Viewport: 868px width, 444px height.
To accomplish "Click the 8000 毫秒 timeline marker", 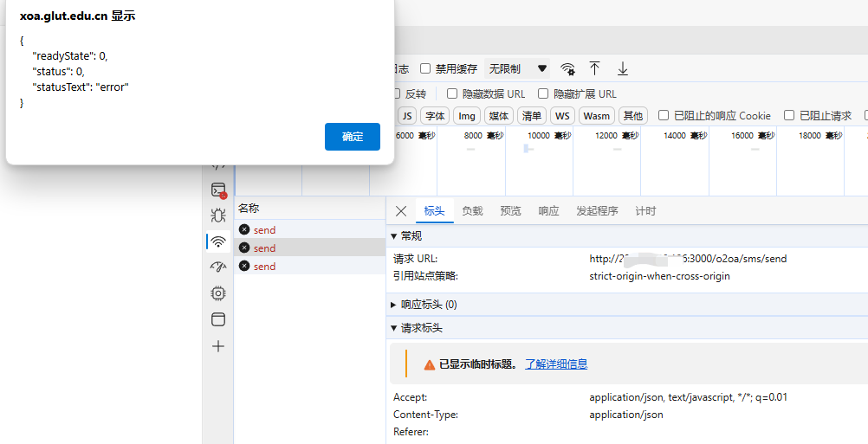I will (x=484, y=136).
